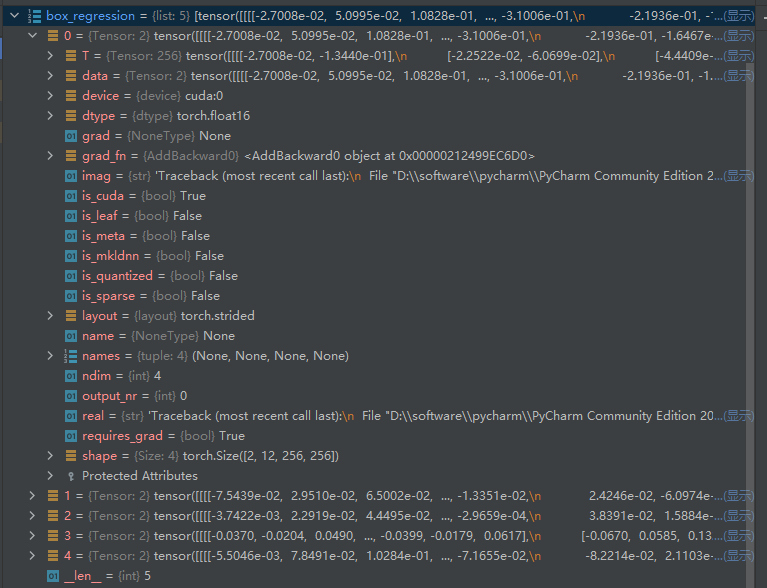Expand Protected Attributes group

pyautogui.click(x=50, y=476)
